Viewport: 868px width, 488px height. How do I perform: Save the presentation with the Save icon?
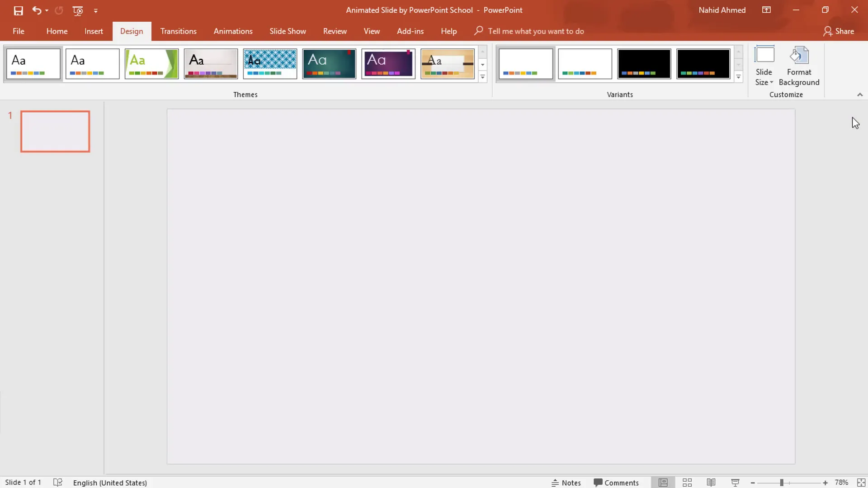(18, 10)
